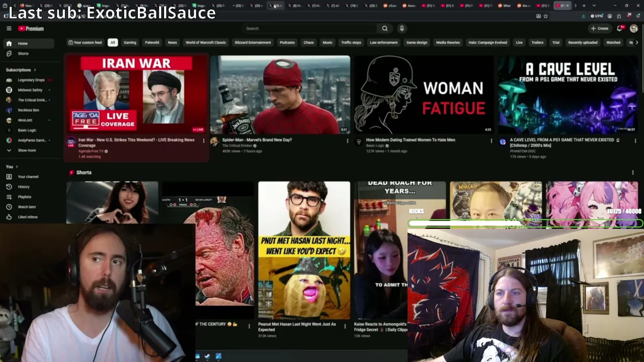Screen dimensions: 644x362
Task: Start voice search with the microphone icon
Action: 401,29
